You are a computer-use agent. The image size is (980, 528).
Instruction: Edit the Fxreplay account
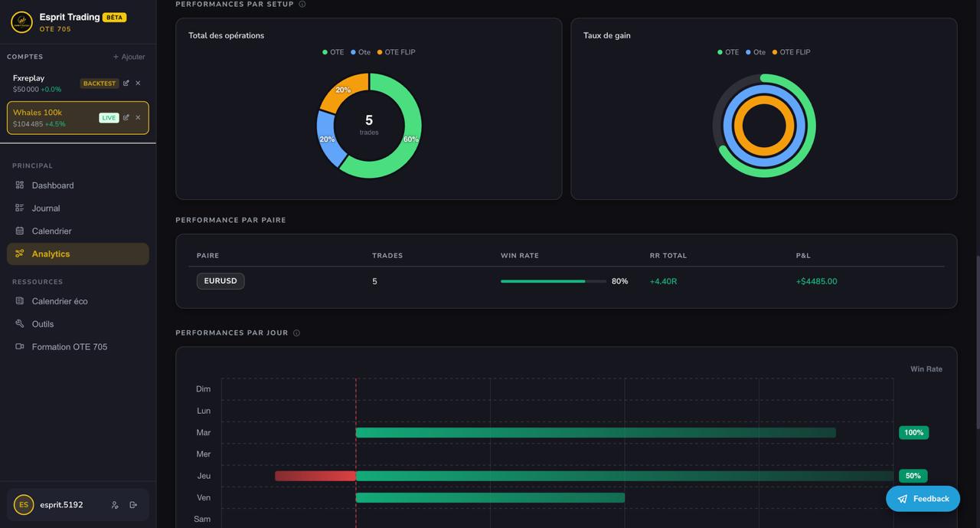click(x=126, y=83)
